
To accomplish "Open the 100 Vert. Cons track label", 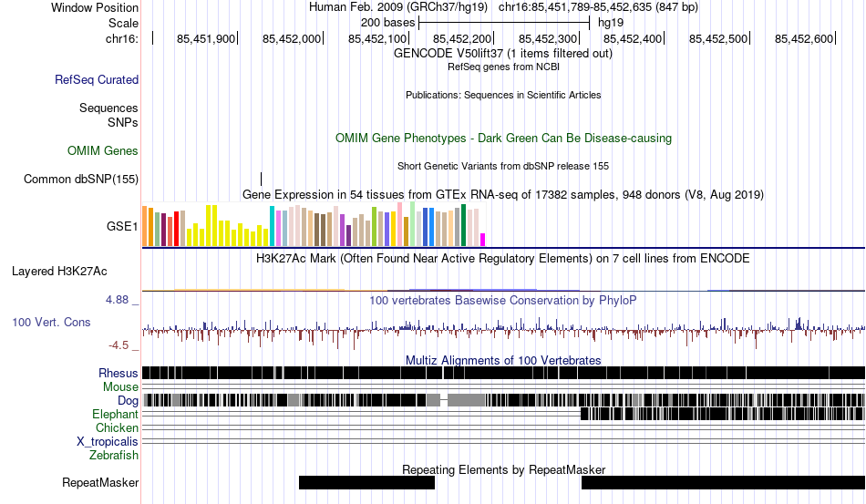I will click(x=51, y=322).
